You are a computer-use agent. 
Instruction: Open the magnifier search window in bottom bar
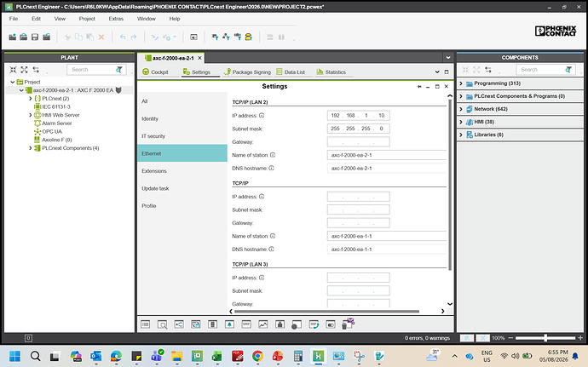[162, 324]
